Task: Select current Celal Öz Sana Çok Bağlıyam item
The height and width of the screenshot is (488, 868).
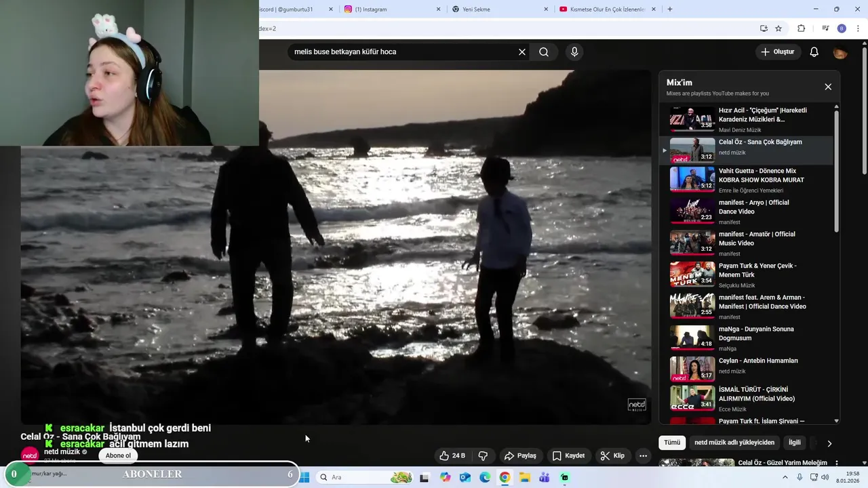Action: coord(746,150)
